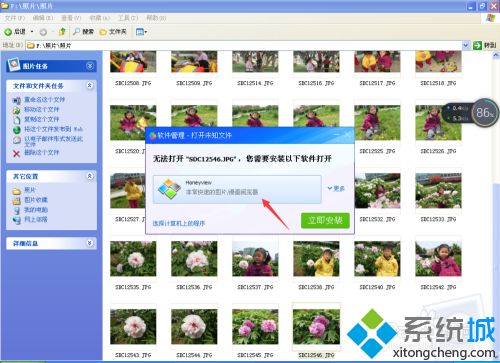Open the Search magnifier tool
500x363 pixels.
point(76,32)
